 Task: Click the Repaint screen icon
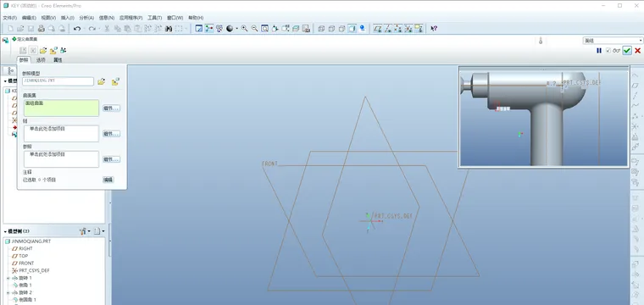[x=199, y=28]
